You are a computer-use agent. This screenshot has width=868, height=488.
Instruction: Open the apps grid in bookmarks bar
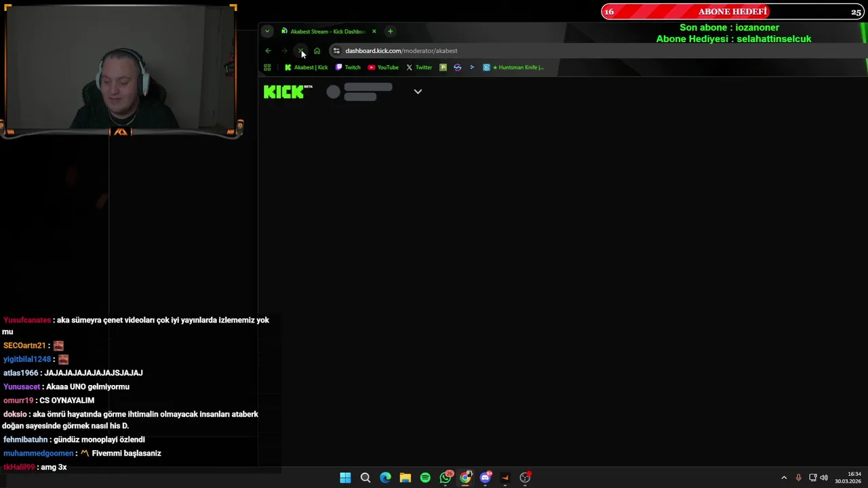(267, 67)
